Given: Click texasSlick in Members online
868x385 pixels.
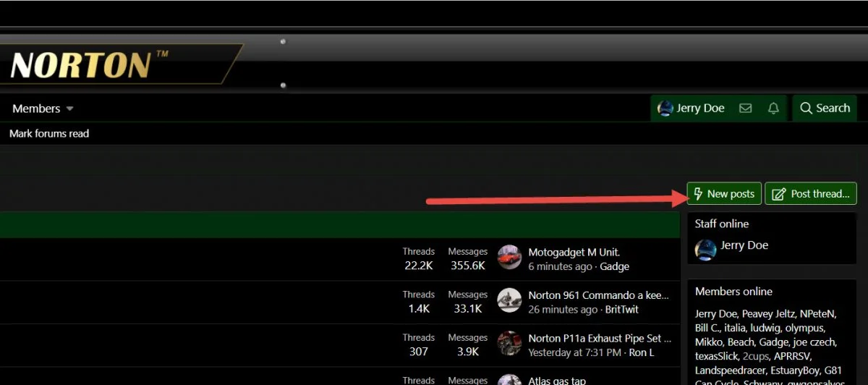Looking at the screenshot, I should 717,356.
